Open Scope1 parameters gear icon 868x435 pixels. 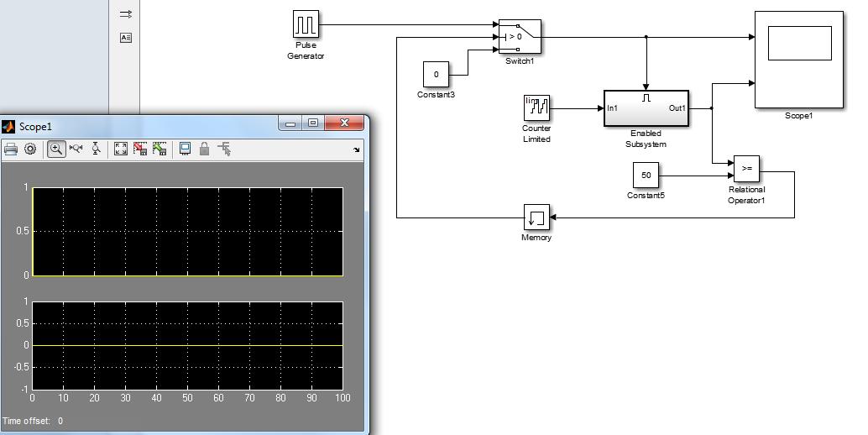click(x=30, y=149)
